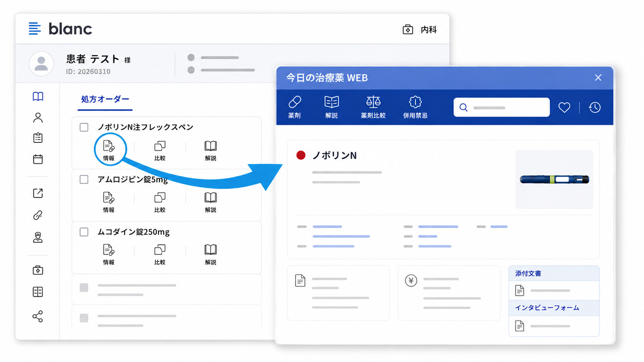
Task: Click the ノボリンN drug title
Action: [x=334, y=155]
